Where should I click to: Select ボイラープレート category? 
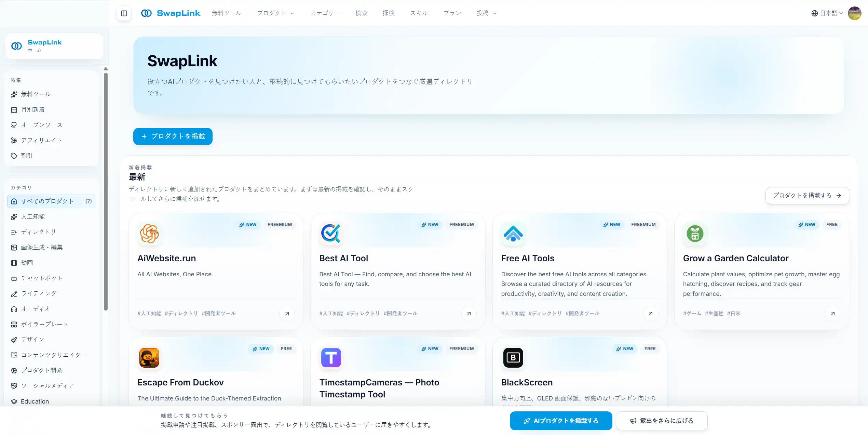(51, 324)
